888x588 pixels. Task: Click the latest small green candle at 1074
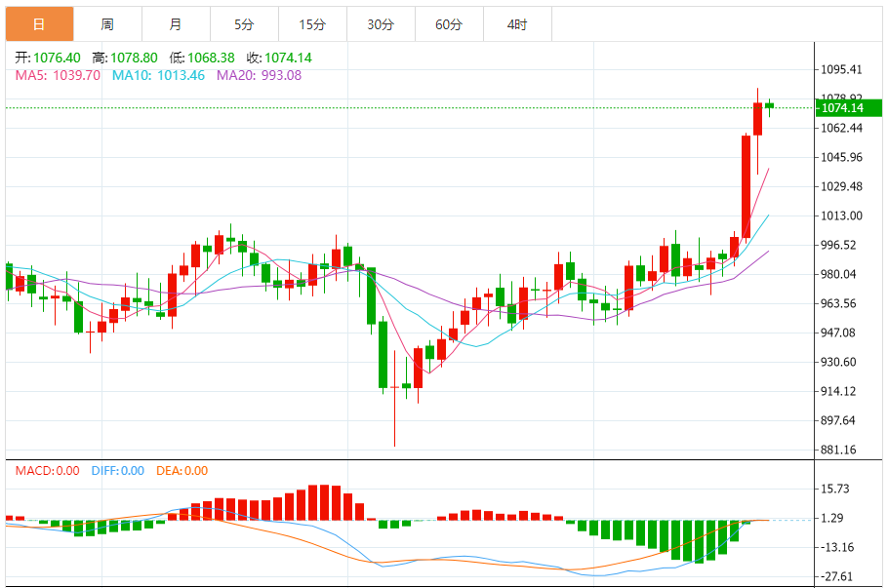click(770, 106)
